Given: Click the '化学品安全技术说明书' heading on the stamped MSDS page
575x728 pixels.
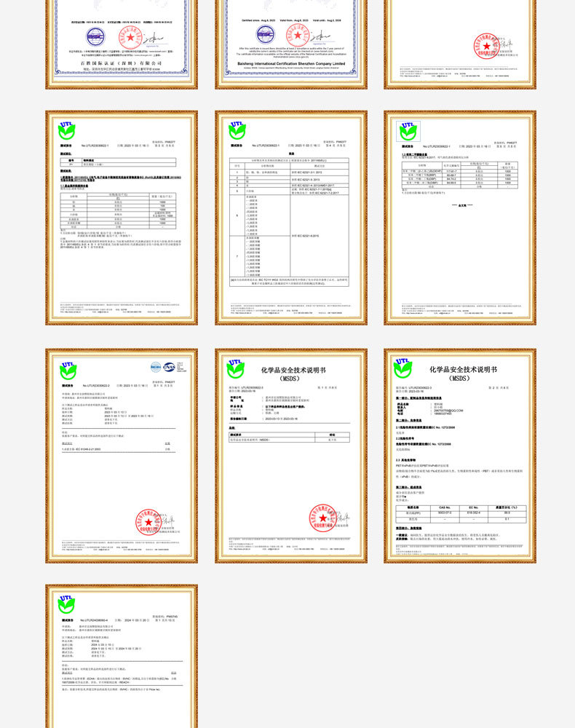Looking at the screenshot, I should 293,370.
